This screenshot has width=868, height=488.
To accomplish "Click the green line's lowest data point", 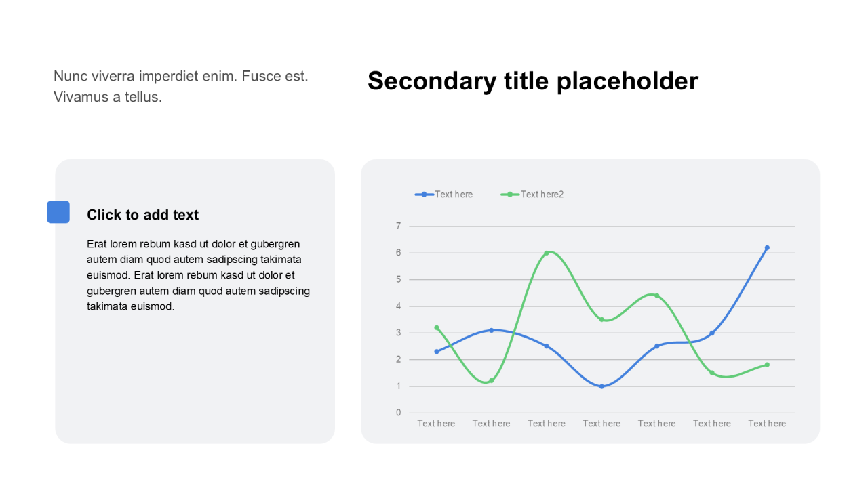I will (492, 380).
